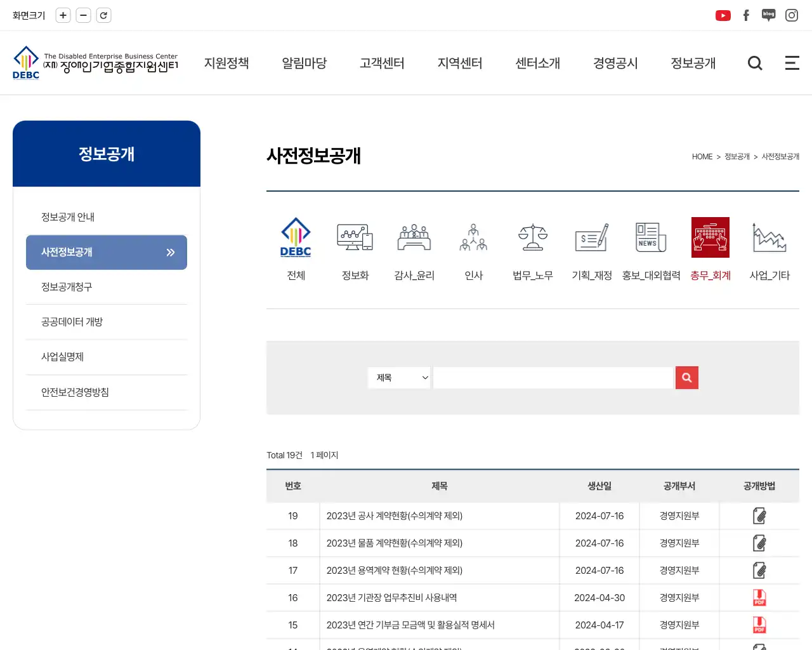812x650 pixels.
Task: Open the 제목 search type dropdown
Action: (x=399, y=378)
